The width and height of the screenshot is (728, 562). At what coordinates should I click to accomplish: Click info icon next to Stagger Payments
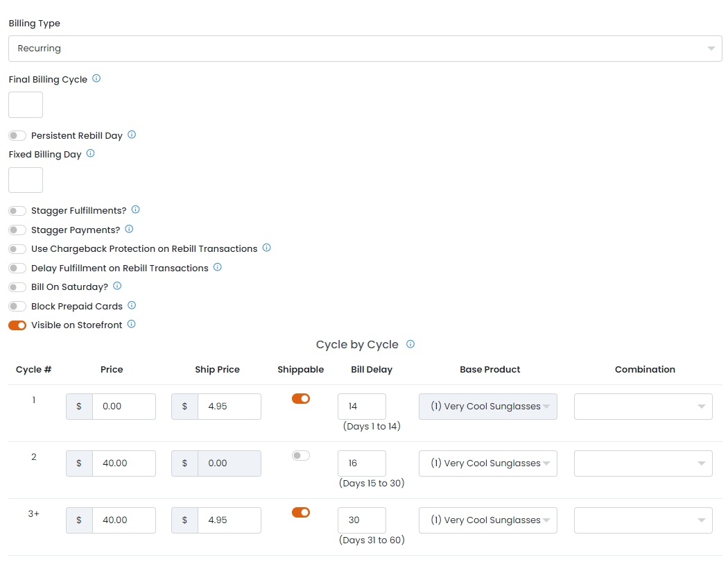(x=129, y=229)
